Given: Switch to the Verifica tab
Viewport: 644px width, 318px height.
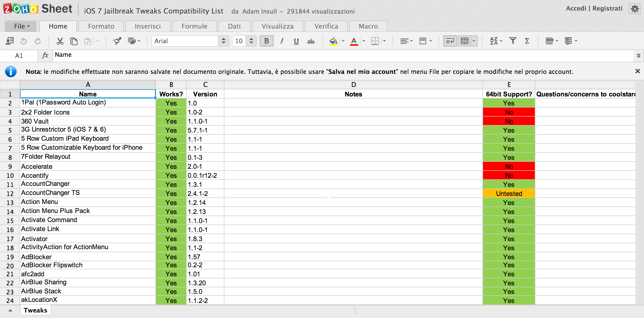Looking at the screenshot, I should 326,26.
